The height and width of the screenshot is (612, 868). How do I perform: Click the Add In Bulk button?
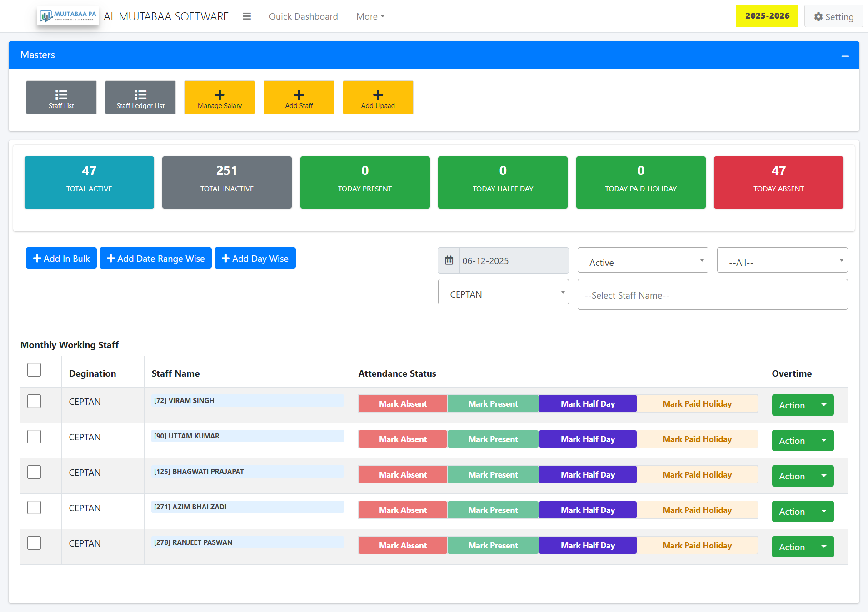(61, 258)
